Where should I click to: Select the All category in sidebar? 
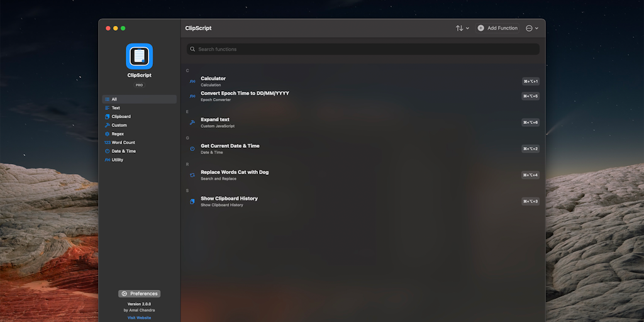139,99
